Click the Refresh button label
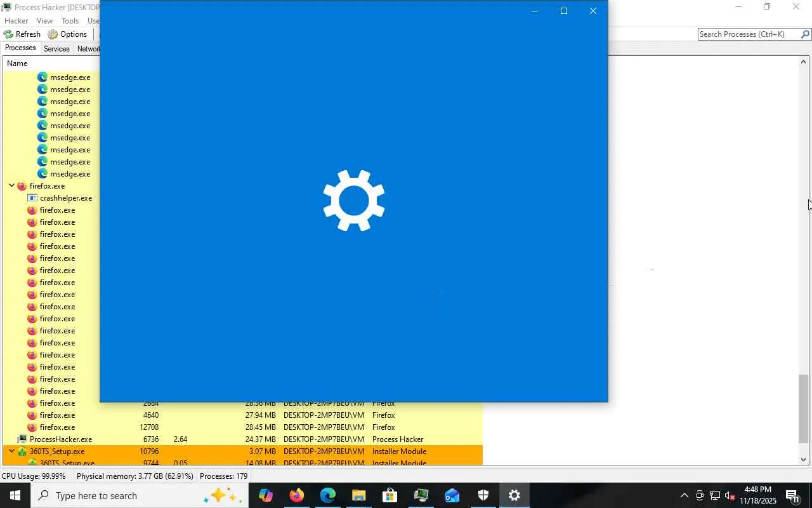The image size is (812, 508). click(x=28, y=34)
